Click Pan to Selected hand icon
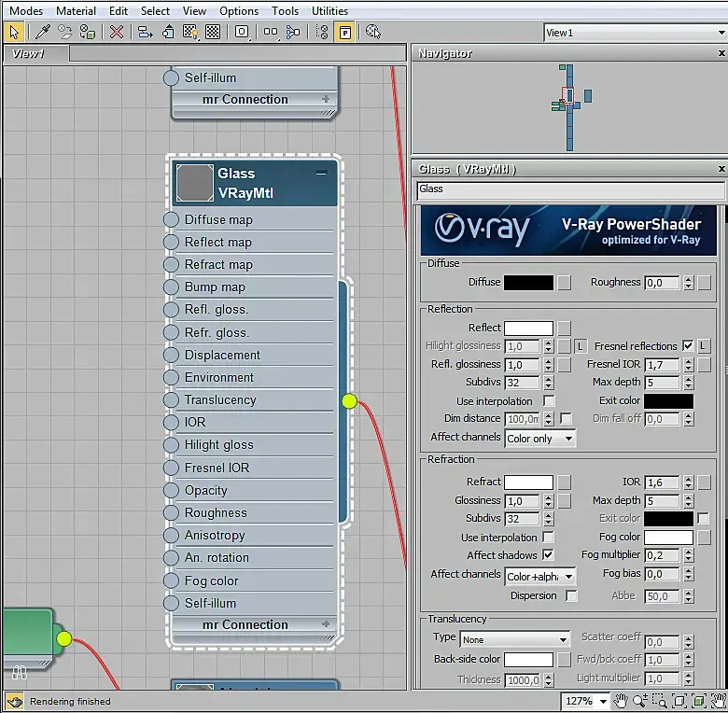The width and height of the screenshot is (728, 713). 719,701
